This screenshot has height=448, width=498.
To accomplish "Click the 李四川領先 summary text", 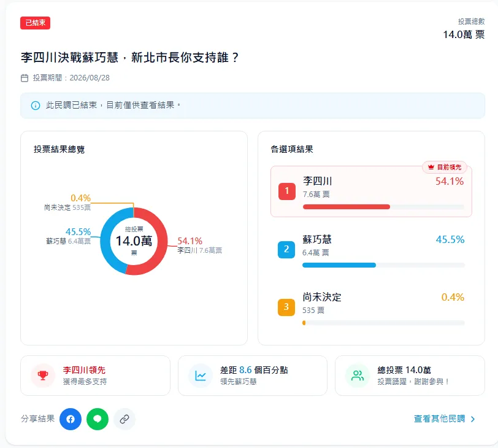I will coord(84,370).
